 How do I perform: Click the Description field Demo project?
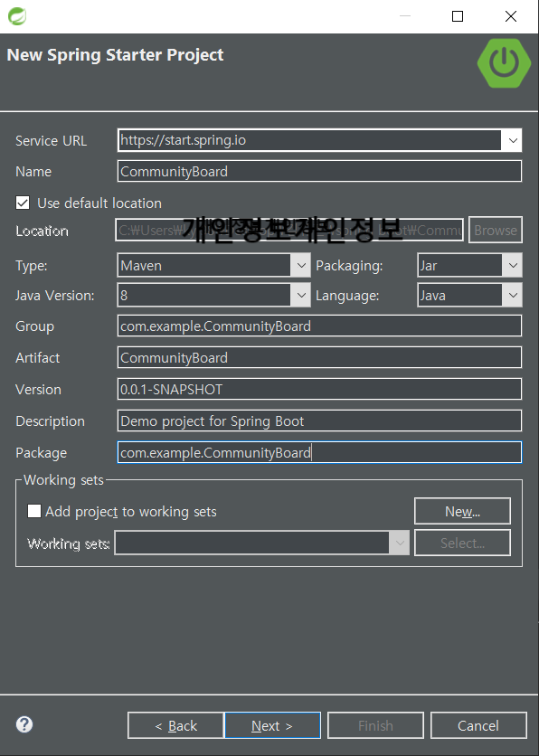319,421
